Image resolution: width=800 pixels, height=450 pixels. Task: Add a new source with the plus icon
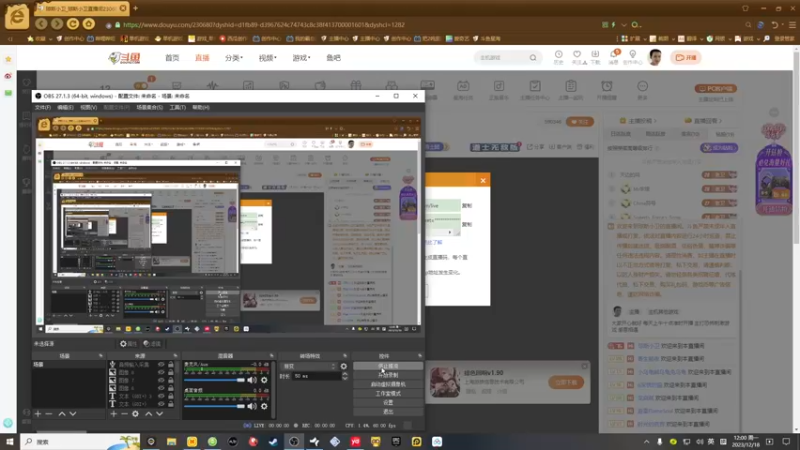pyautogui.click(x=113, y=414)
